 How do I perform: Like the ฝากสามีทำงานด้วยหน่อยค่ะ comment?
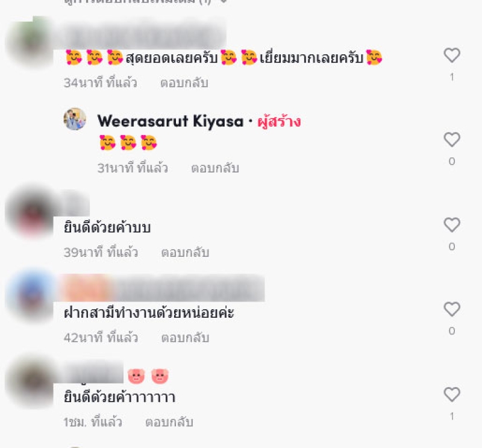(452, 309)
